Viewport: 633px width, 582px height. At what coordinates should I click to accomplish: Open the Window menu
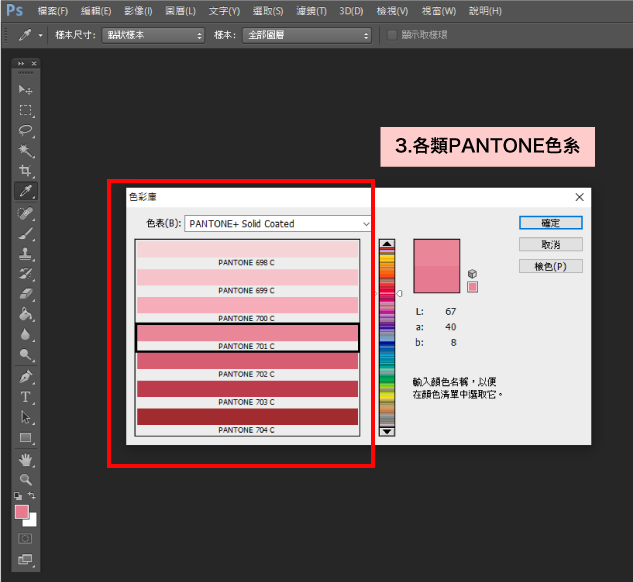[438, 11]
